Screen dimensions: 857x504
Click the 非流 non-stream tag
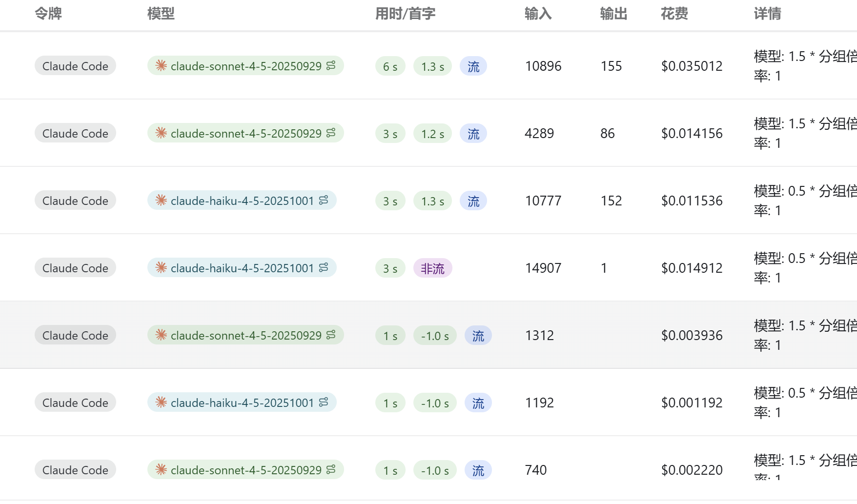[x=433, y=268]
